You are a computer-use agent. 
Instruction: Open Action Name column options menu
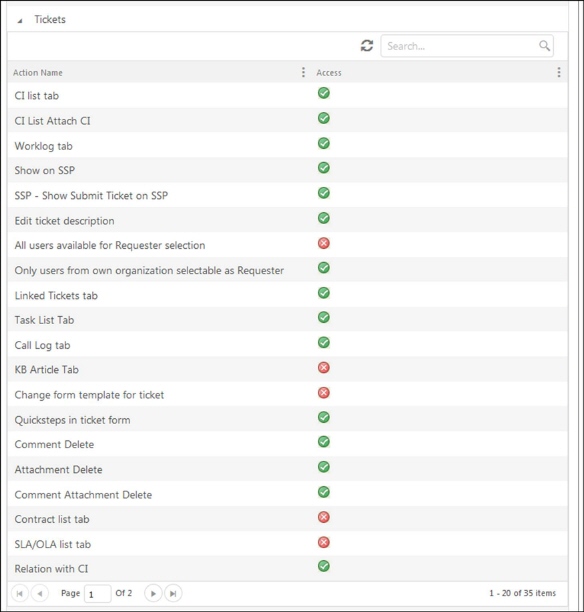303,72
